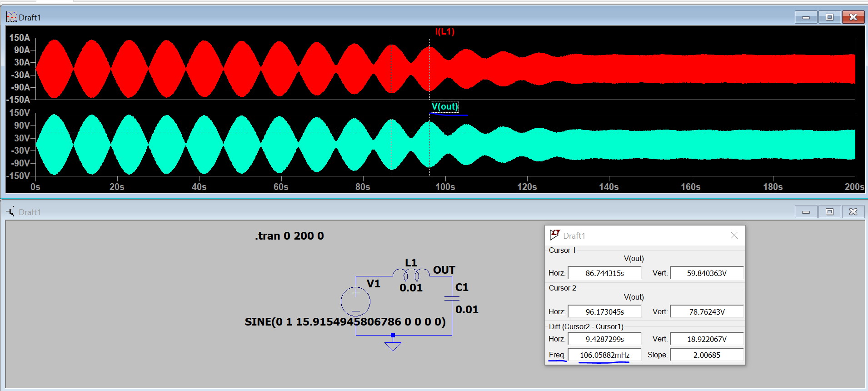Click the I(L1) trace label

pyautogui.click(x=445, y=31)
